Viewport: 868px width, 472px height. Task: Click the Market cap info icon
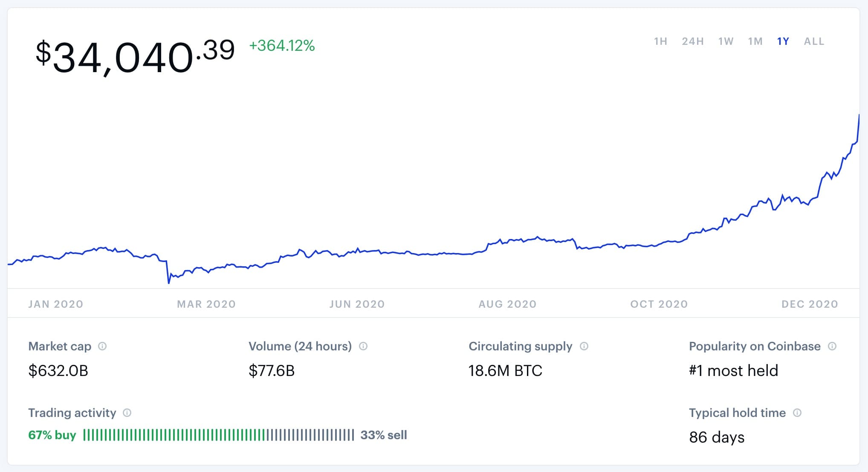(x=102, y=347)
